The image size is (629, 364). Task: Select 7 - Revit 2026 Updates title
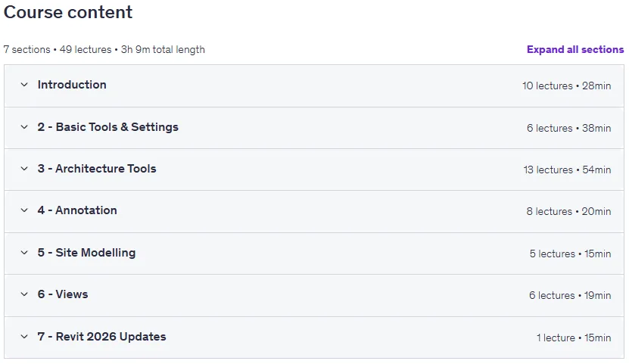point(102,337)
